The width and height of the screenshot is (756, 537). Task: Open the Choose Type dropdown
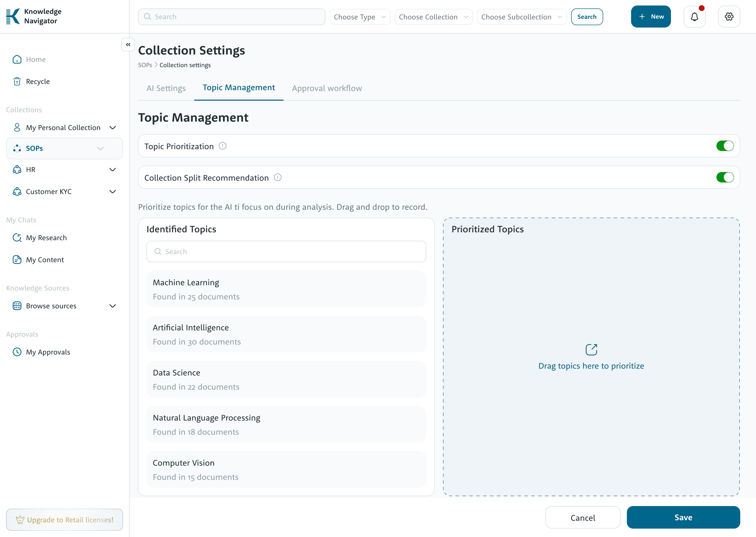point(360,17)
